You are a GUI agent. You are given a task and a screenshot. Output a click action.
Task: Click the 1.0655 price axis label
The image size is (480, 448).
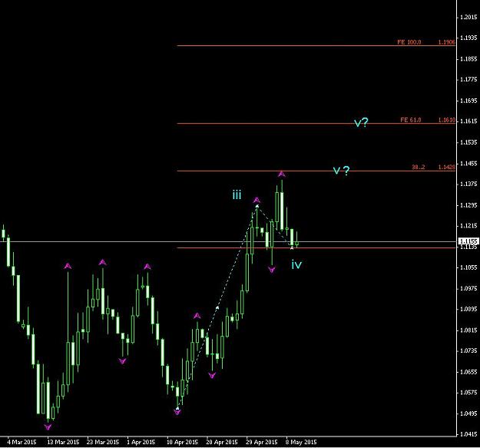coord(468,372)
